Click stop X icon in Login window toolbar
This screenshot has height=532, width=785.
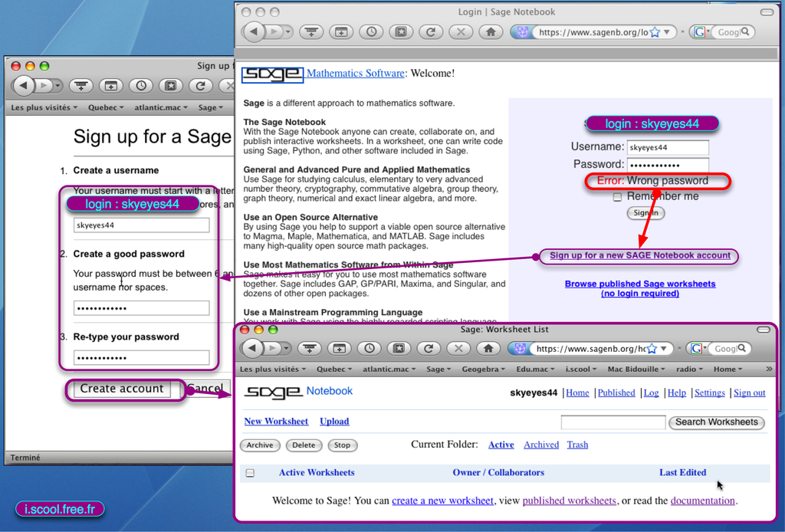(461, 32)
